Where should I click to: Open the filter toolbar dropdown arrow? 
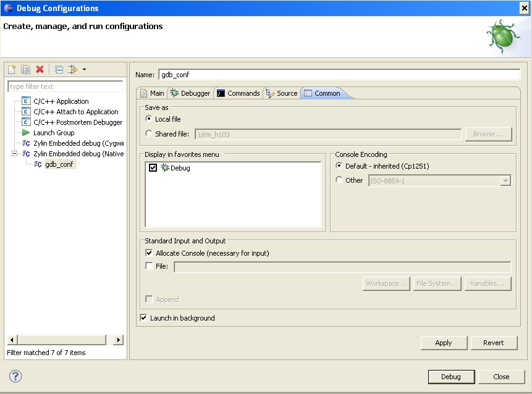pyautogui.click(x=84, y=70)
